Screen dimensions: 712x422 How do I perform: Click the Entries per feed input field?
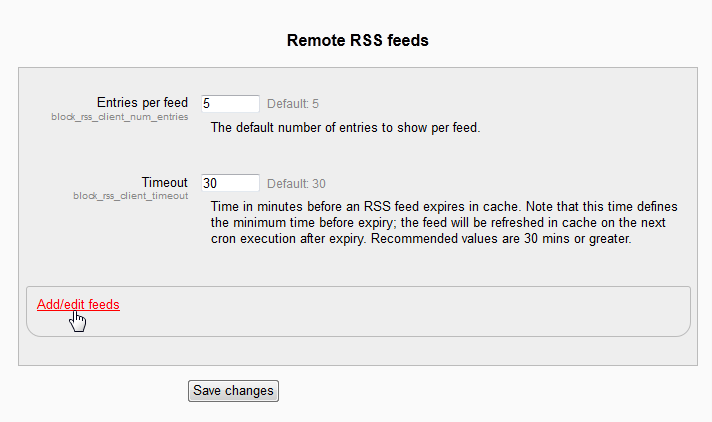pyautogui.click(x=229, y=103)
